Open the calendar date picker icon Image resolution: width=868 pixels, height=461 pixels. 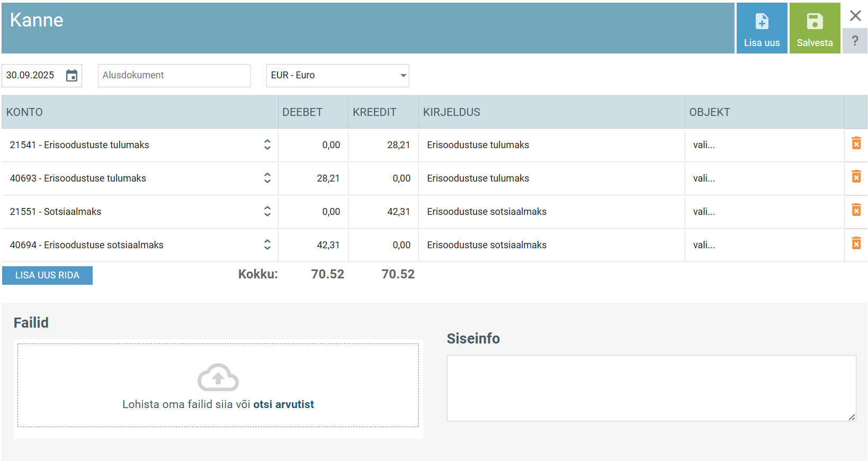71,76
